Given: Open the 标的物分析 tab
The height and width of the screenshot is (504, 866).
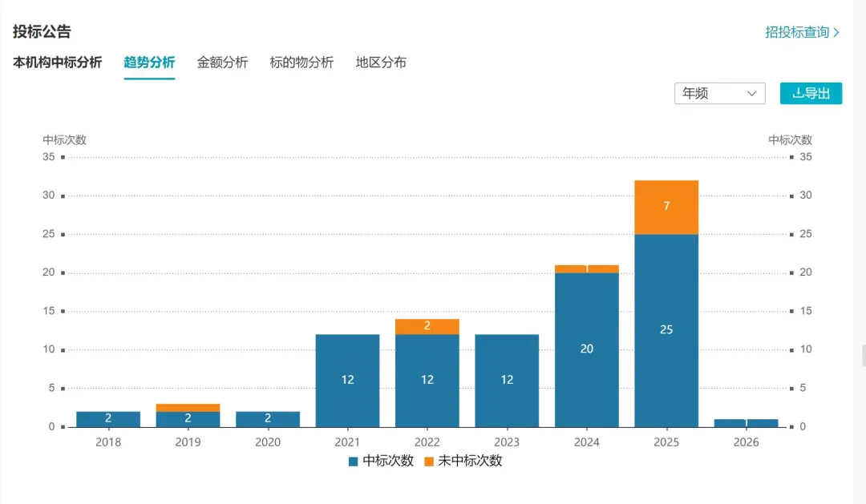Looking at the screenshot, I should click(x=301, y=62).
